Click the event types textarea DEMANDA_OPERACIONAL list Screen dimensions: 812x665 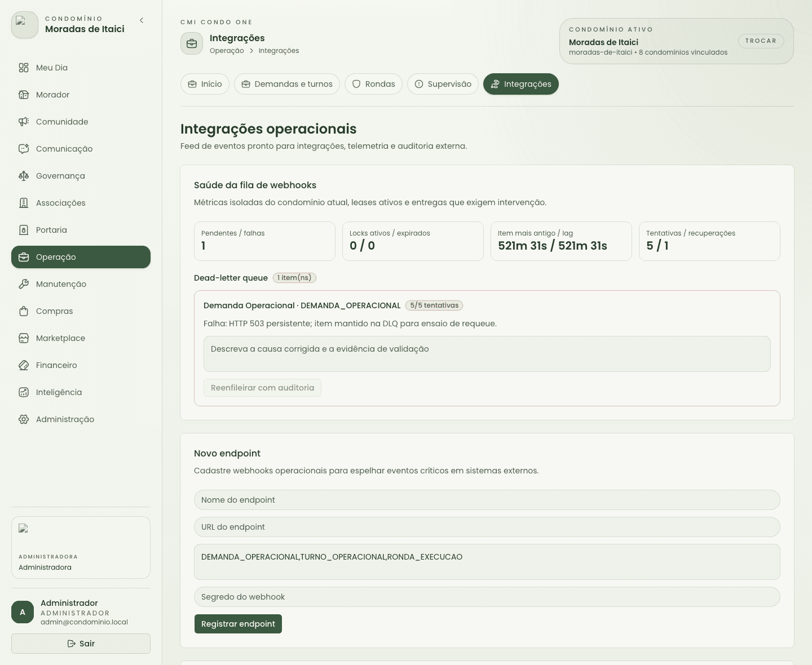point(487,562)
